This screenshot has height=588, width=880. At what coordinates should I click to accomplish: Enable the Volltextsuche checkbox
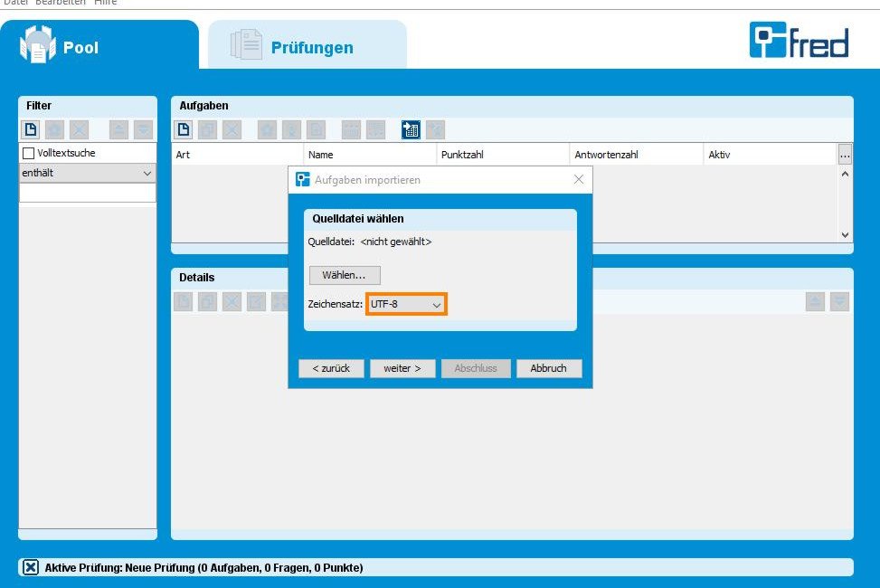click(28, 153)
